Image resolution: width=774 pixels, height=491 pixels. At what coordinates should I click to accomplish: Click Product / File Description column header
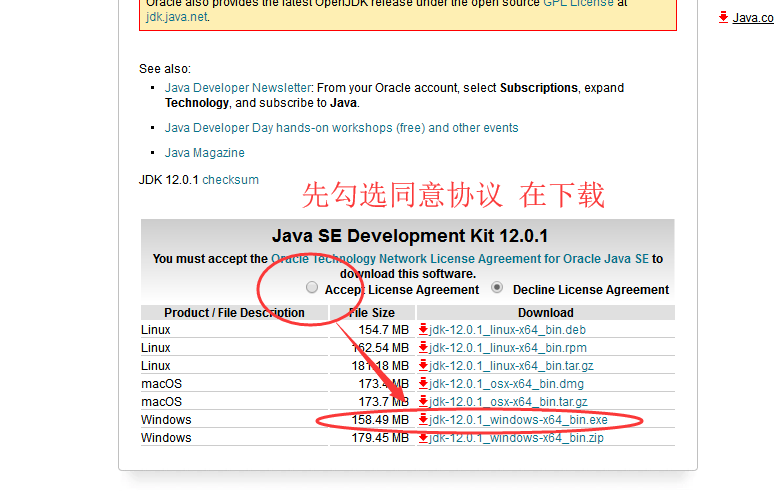click(x=234, y=313)
